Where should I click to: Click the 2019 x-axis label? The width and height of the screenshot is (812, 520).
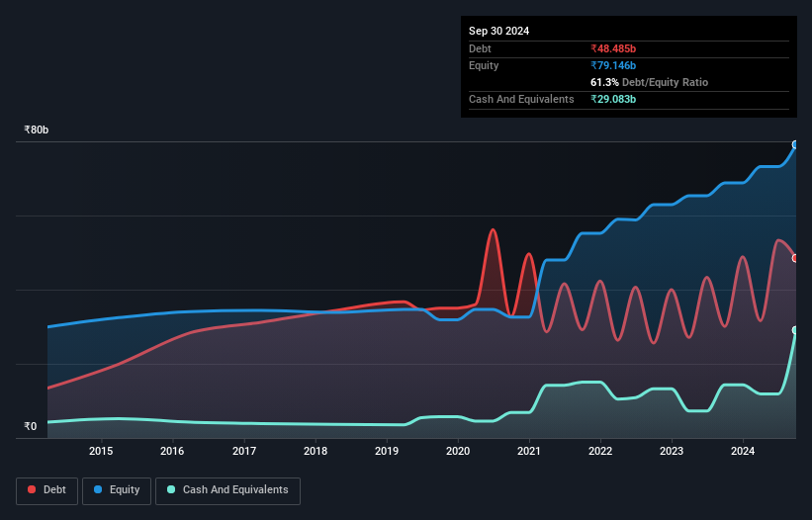387,451
